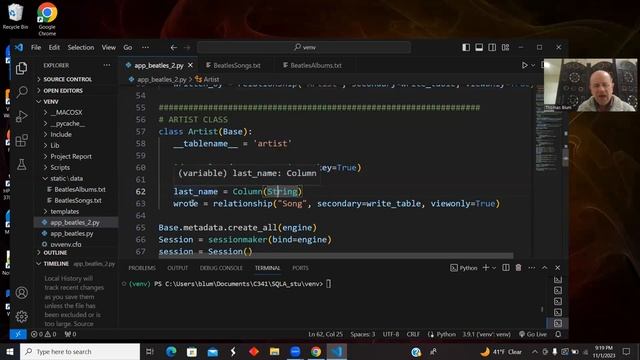The height and width of the screenshot is (360, 640).
Task: Open the Search view in activity bar
Action: [21, 91]
